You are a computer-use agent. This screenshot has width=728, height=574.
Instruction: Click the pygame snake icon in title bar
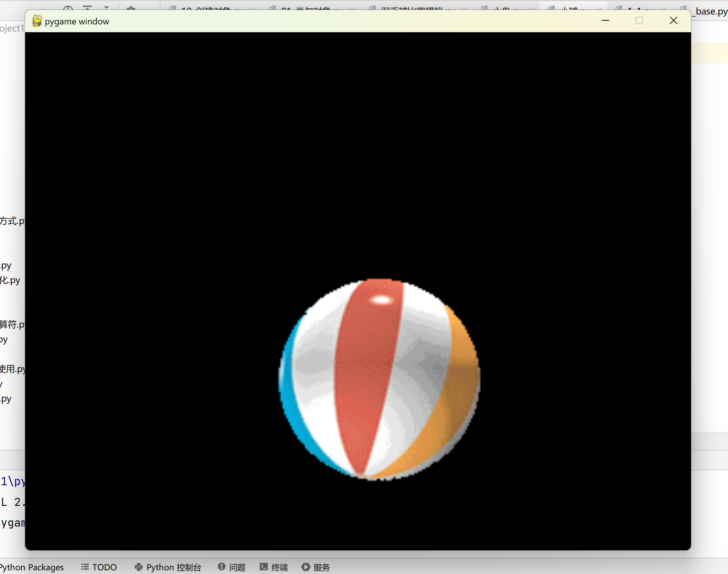coord(37,21)
